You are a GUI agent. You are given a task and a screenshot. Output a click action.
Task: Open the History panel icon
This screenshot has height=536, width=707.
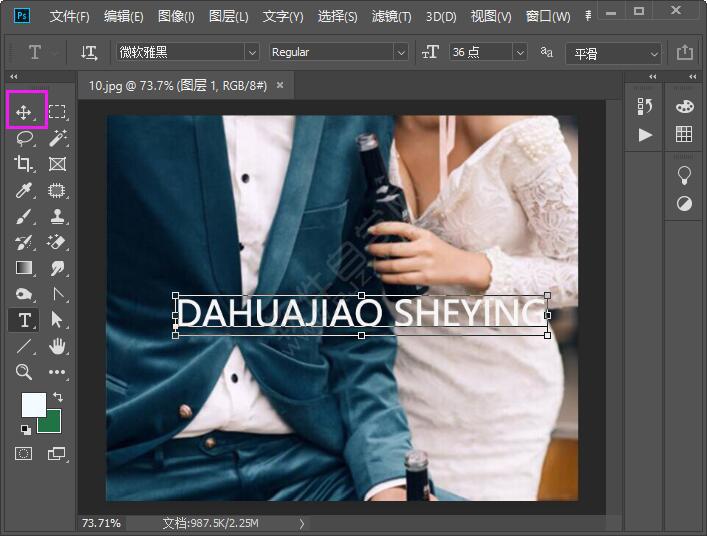coord(645,107)
